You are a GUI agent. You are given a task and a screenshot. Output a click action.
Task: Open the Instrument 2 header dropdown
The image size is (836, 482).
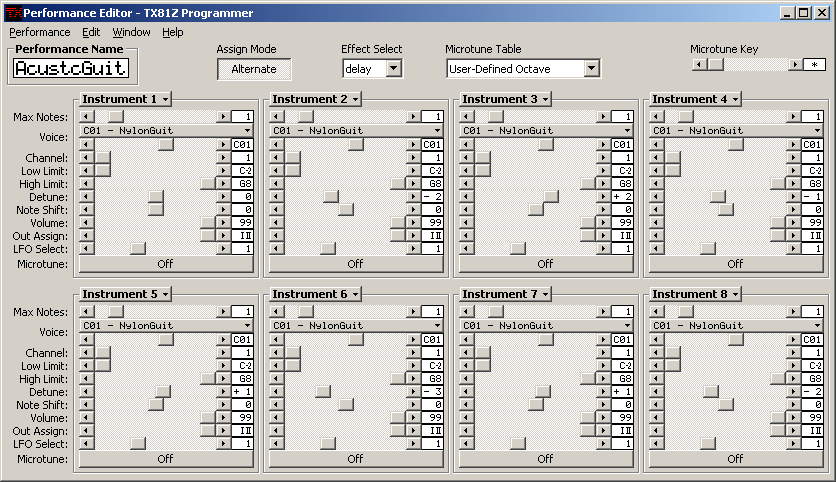(316, 99)
